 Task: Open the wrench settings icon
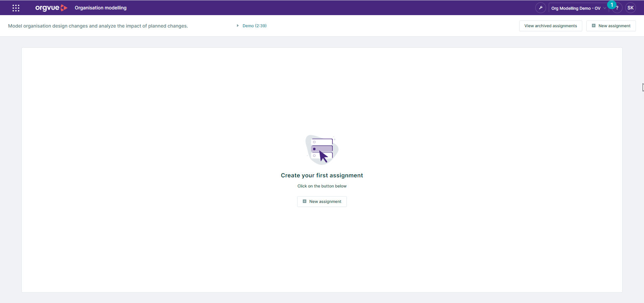click(540, 8)
